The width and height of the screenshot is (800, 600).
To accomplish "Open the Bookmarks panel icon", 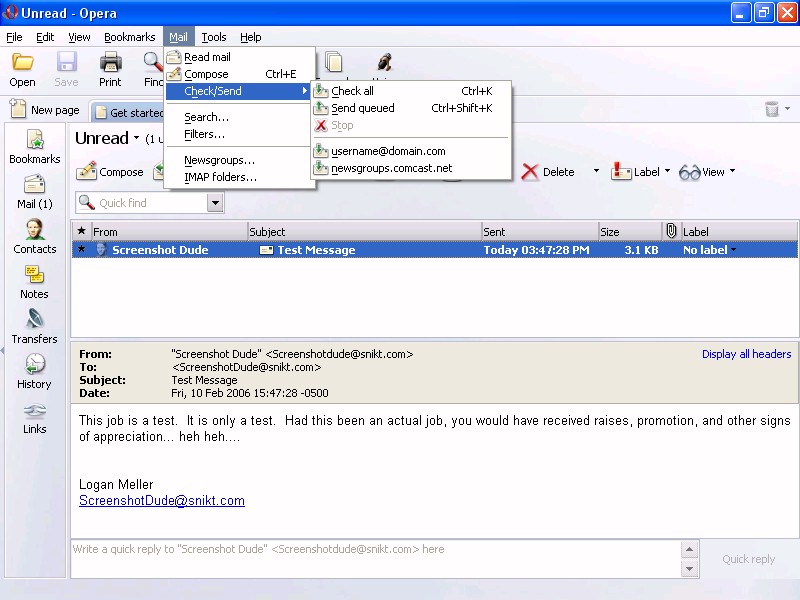I will tap(35, 140).
